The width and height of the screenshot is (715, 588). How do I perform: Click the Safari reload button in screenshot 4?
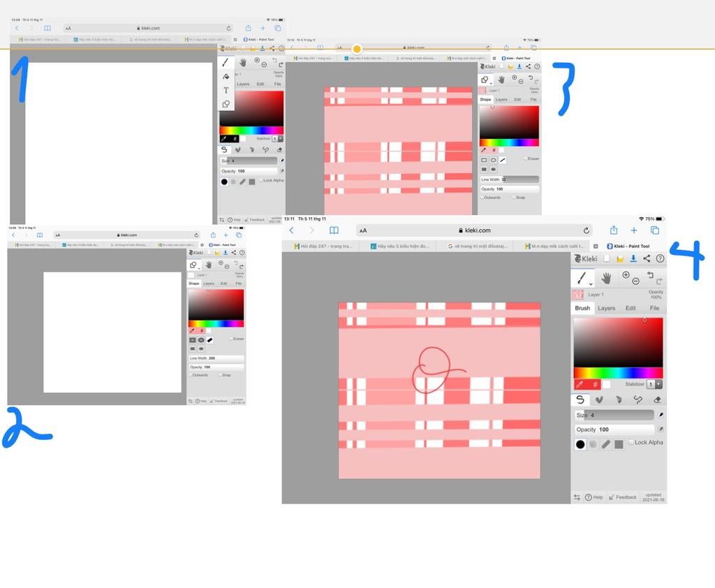[586, 230]
